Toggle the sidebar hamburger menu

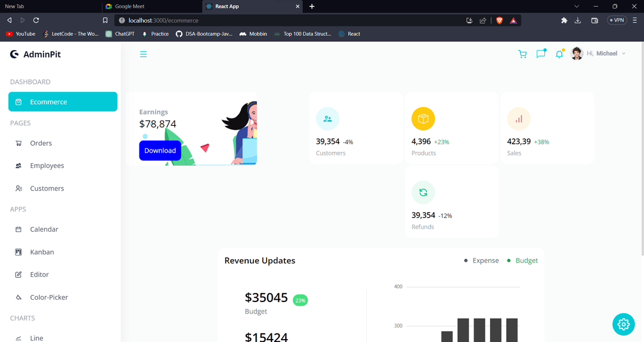point(143,54)
